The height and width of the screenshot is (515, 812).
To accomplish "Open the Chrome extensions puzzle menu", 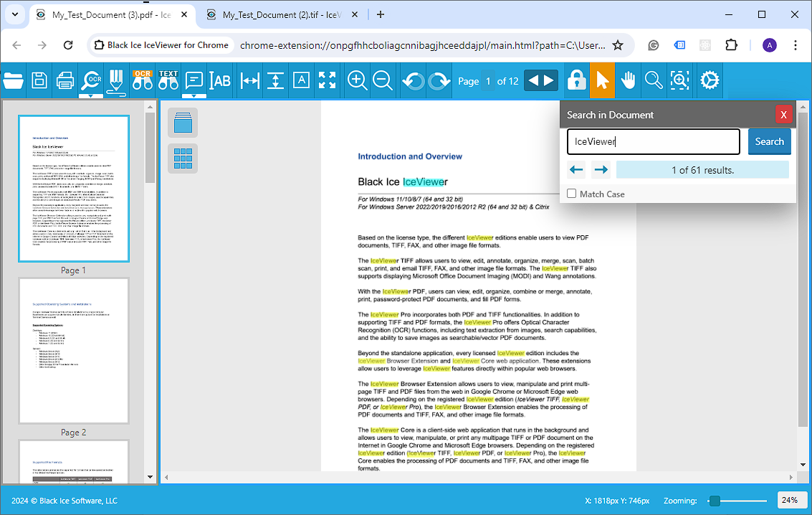I will pyautogui.click(x=731, y=45).
